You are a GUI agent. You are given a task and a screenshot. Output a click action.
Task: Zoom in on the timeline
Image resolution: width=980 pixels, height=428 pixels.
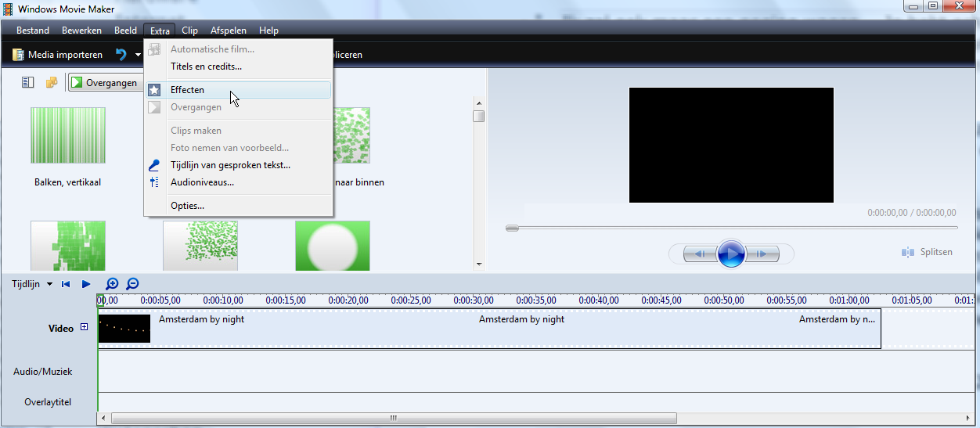click(x=112, y=284)
